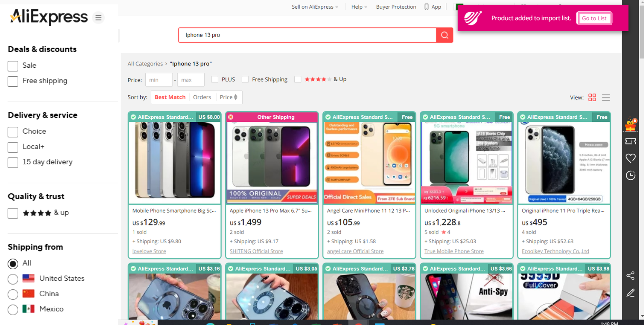Open Original iPhone 11 Pro Triple product image
The width and height of the screenshot is (644, 330).
(x=564, y=163)
